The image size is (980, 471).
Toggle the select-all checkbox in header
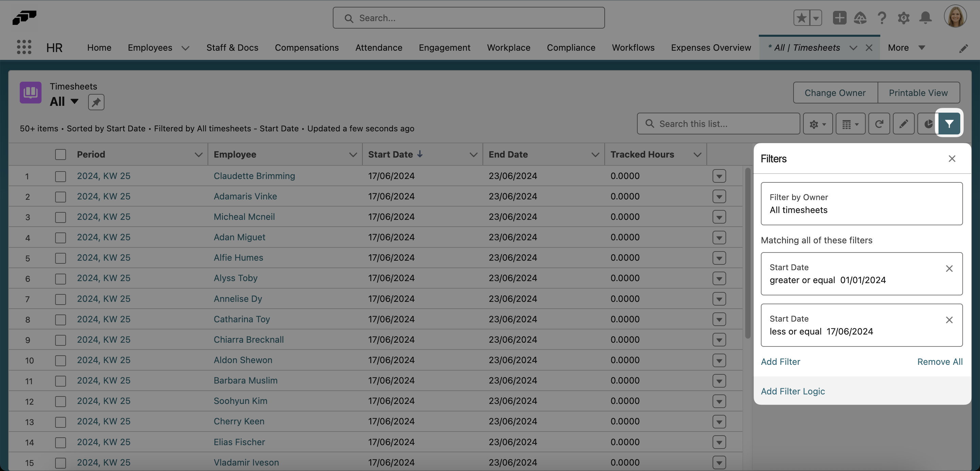[61, 155]
